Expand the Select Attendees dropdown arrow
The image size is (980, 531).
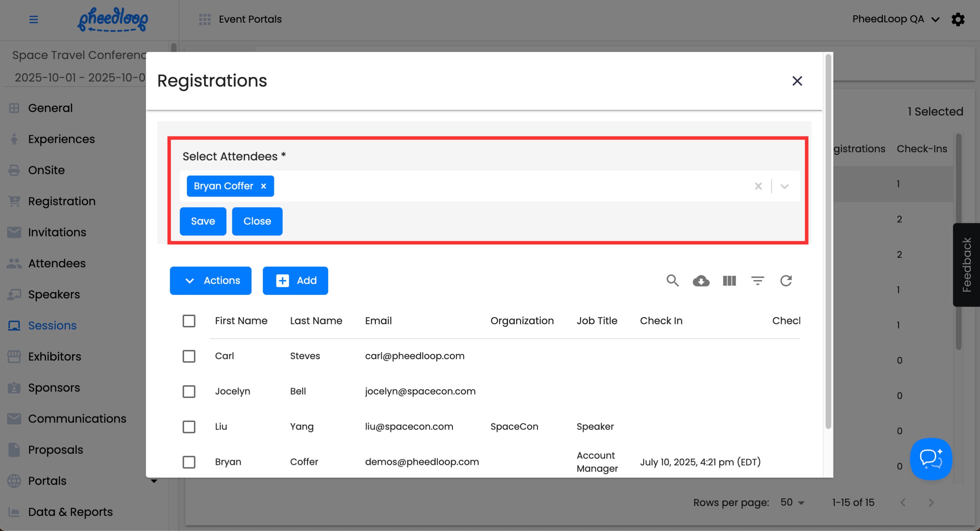tap(784, 186)
